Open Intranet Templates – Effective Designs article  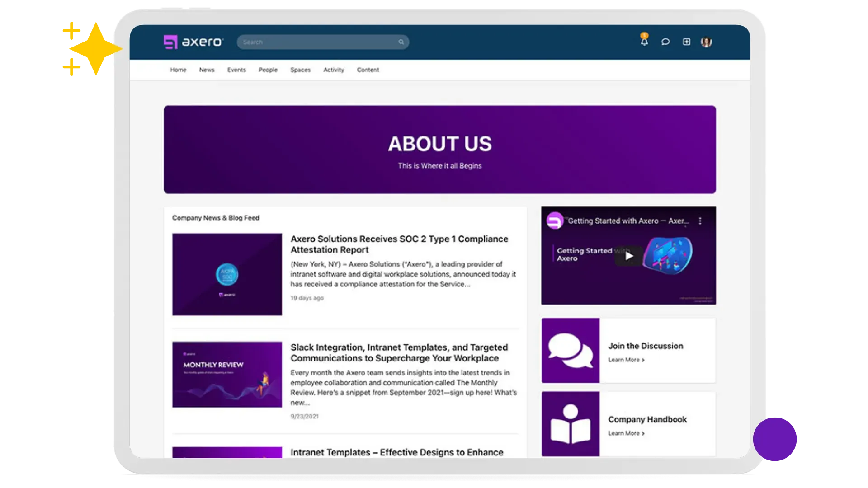click(x=397, y=452)
